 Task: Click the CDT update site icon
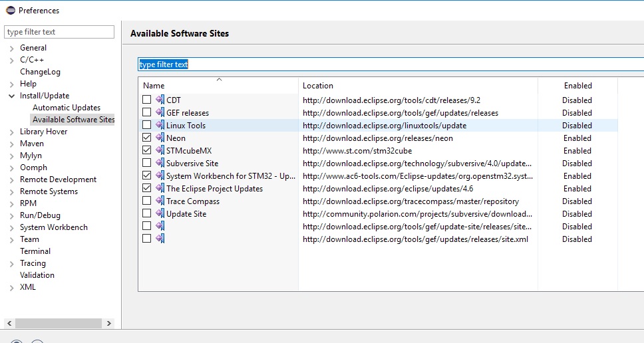pos(160,100)
